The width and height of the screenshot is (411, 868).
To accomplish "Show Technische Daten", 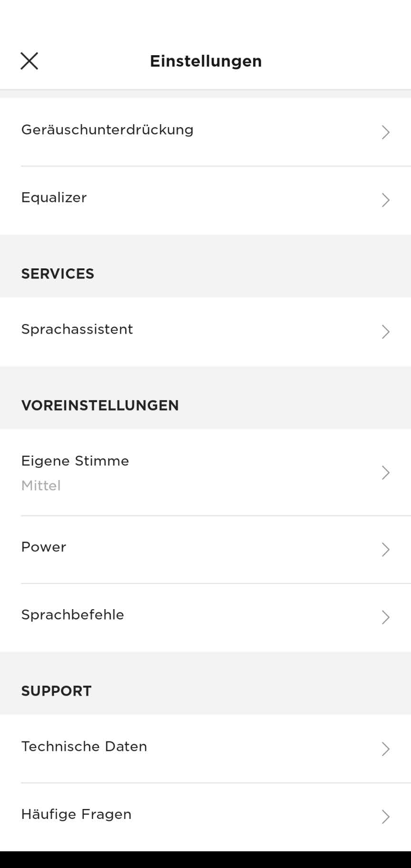I will click(x=84, y=747).
